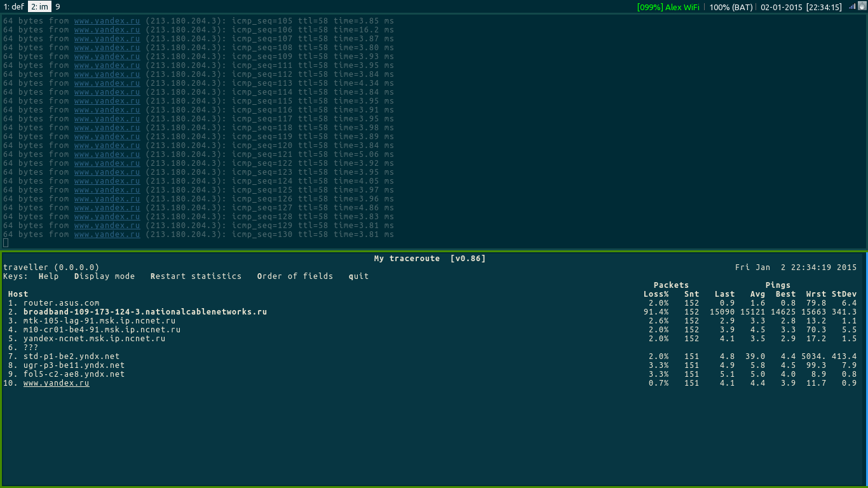
Task: Click the Best column header
Action: tap(785, 294)
